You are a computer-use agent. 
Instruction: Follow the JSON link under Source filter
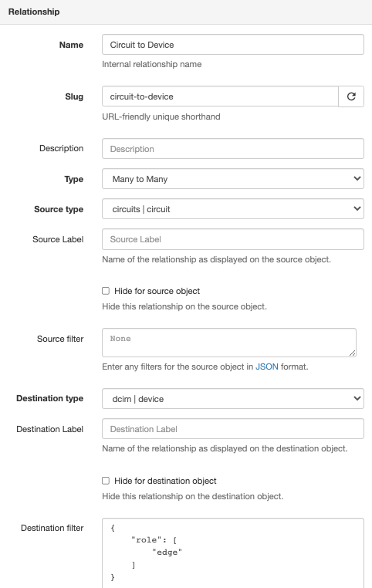[267, 367]
